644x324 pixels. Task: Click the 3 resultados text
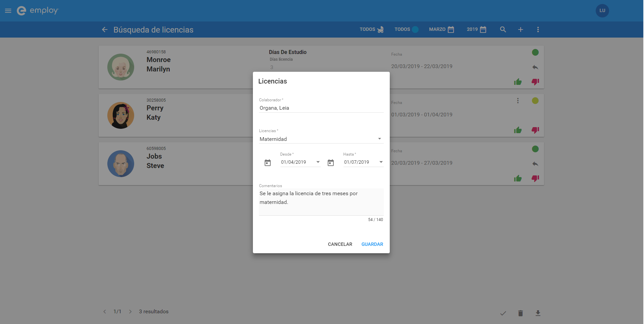coord(154,312)
